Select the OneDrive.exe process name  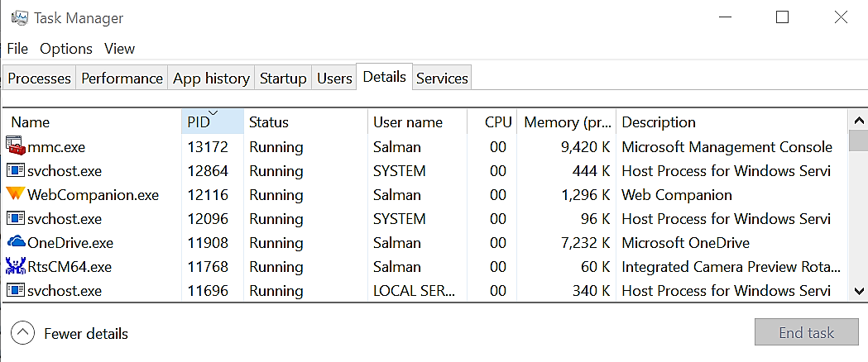70,243
